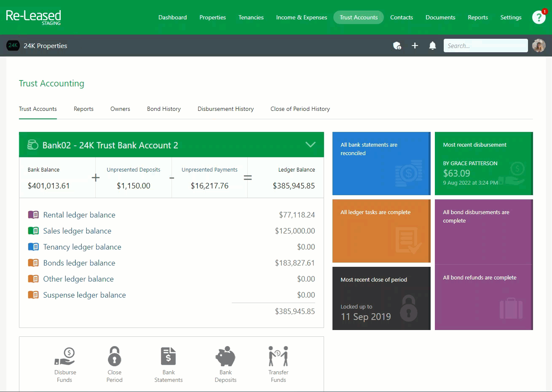
Task: Click the plus icon to add new item
Action: point(415,46)
